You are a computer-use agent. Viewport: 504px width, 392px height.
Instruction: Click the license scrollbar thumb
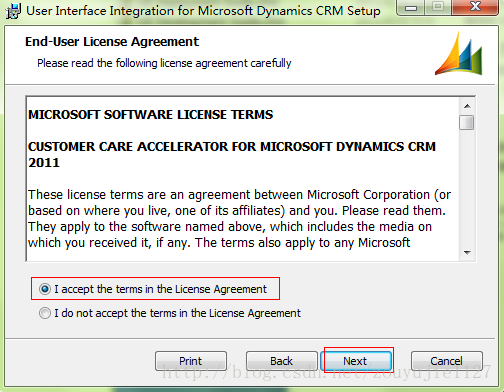(x=467, y=122)
